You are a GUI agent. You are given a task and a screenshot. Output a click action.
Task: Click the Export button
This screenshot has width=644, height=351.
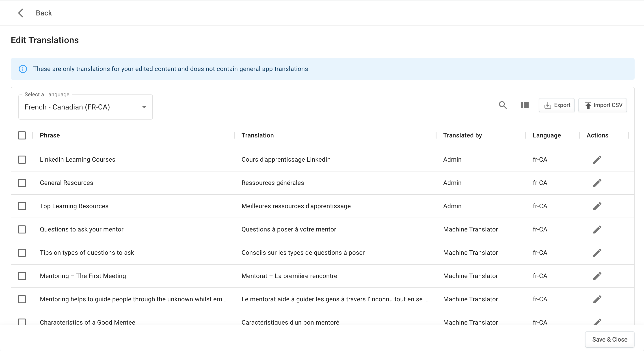click(557, 105)
